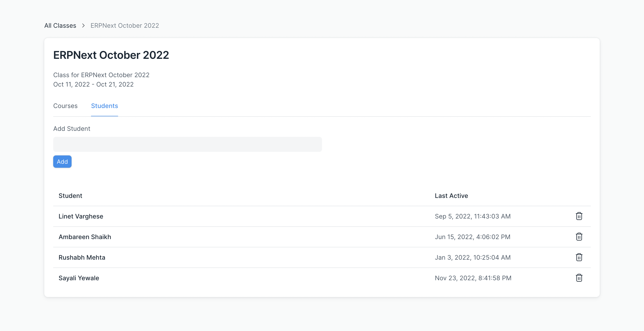Click the ERPNext October 2022 breadcrumb
Viewport: 644px width, 331px height.
[x=125, y=25]
